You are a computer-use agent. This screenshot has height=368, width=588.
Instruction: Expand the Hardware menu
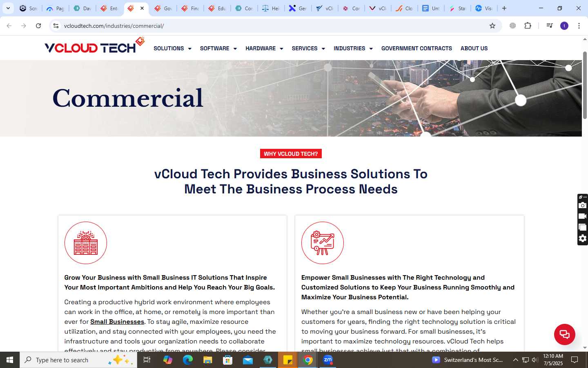pos(264,48)
